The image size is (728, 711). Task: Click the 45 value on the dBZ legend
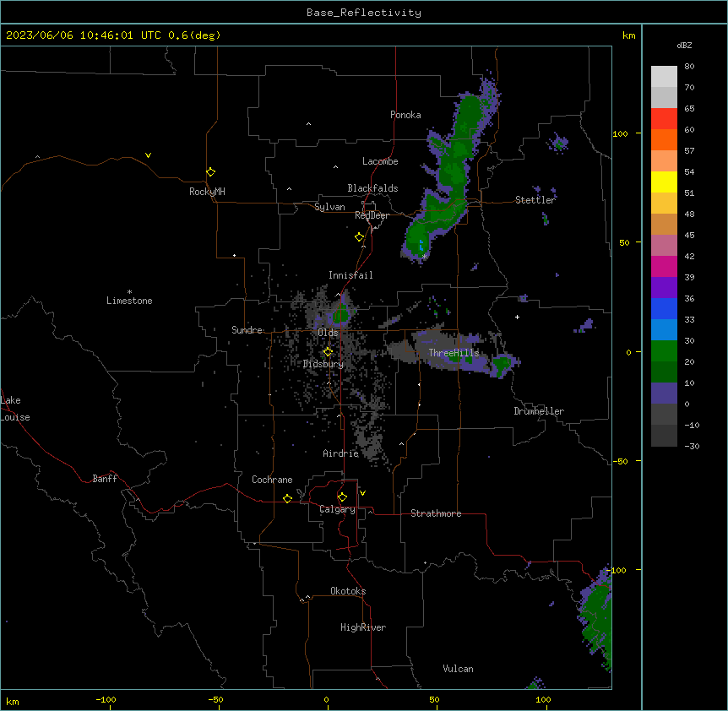[x=689, y=236]
